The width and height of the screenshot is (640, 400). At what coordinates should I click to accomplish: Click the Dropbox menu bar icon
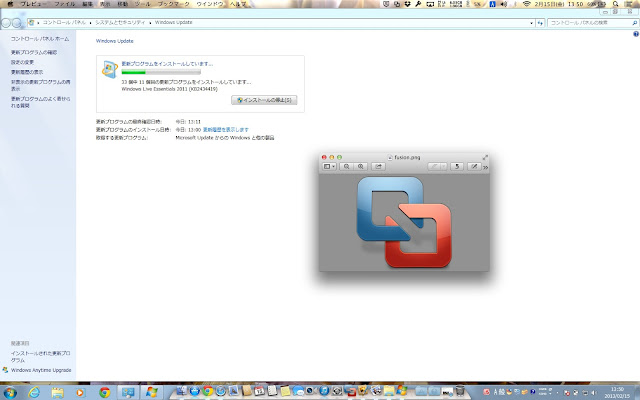pos(407,4)
